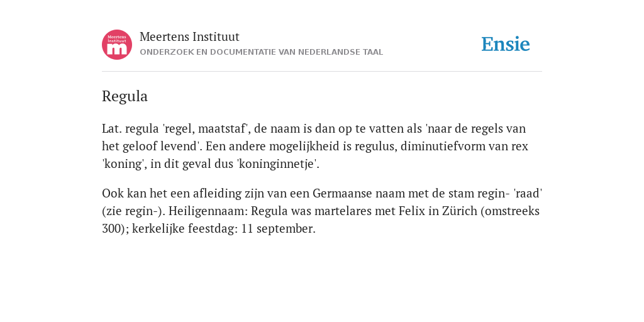Screen dimensions: 644x322
Task: Click the horizontal divider below the header
Action: pos(322,72)
